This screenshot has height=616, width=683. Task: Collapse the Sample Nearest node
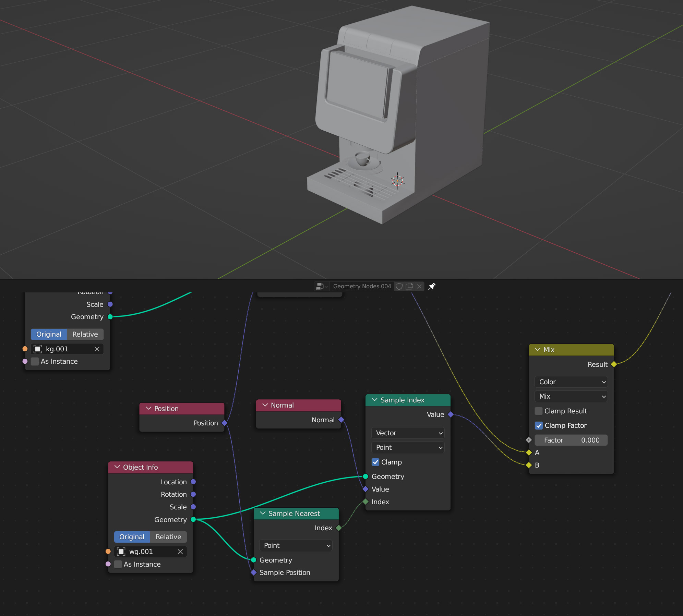pyautogui.click(x=263, y=513)
